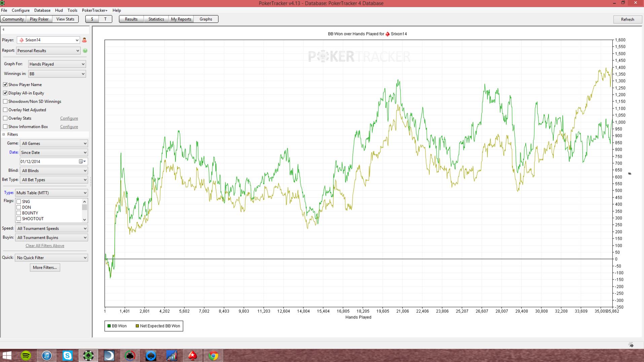Click the More Filters button
This screenshot has height=362, width=644.
(x=45, y=267)
